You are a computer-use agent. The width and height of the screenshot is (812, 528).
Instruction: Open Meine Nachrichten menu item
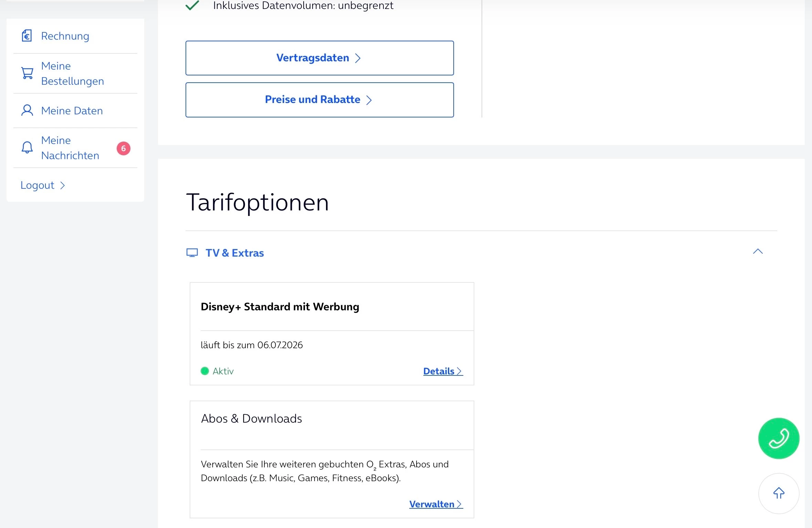coord(70,148)
